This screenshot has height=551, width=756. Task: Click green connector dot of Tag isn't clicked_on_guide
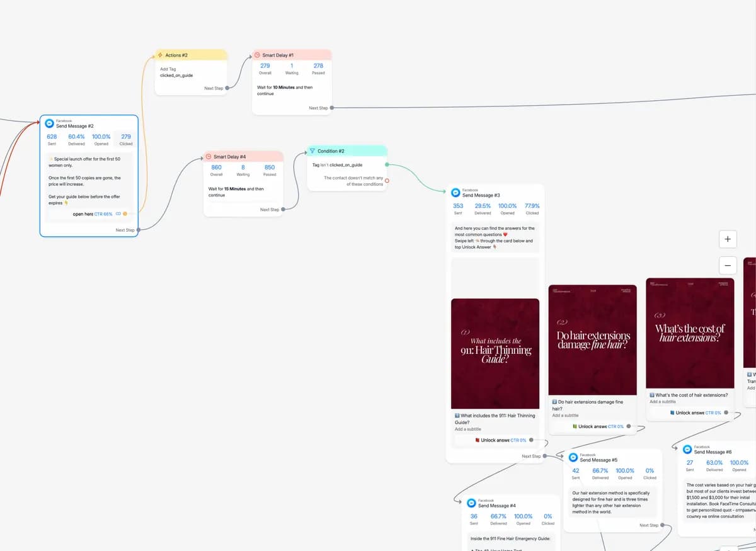387,165
